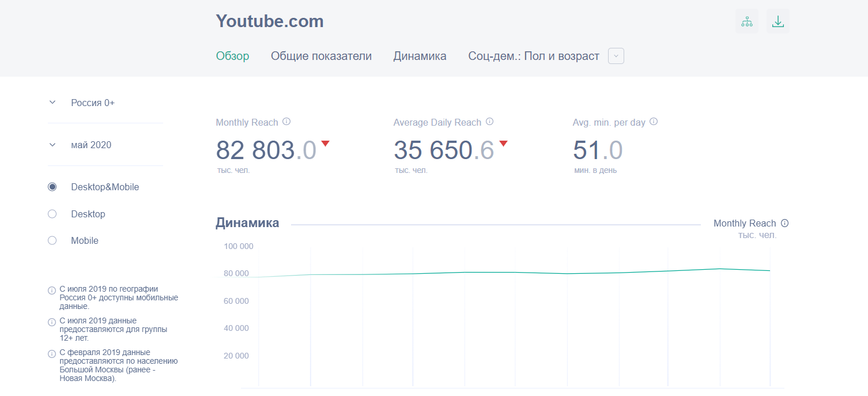Go to the Обзор tab
This screenshot has width=868, height=396.
(x=232, y=56)
